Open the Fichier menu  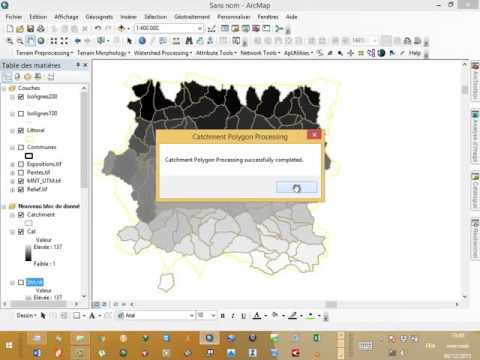coord(14,17)
